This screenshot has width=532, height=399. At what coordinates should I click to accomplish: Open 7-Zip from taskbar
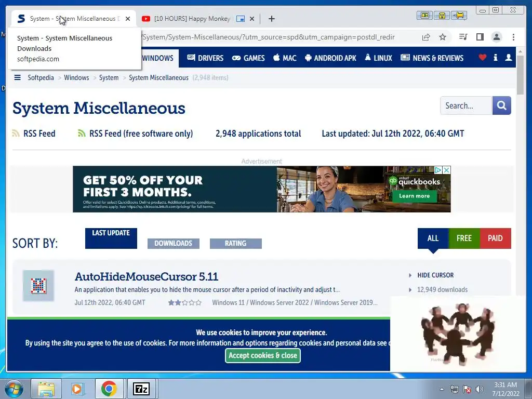click(x=141, y=389)
